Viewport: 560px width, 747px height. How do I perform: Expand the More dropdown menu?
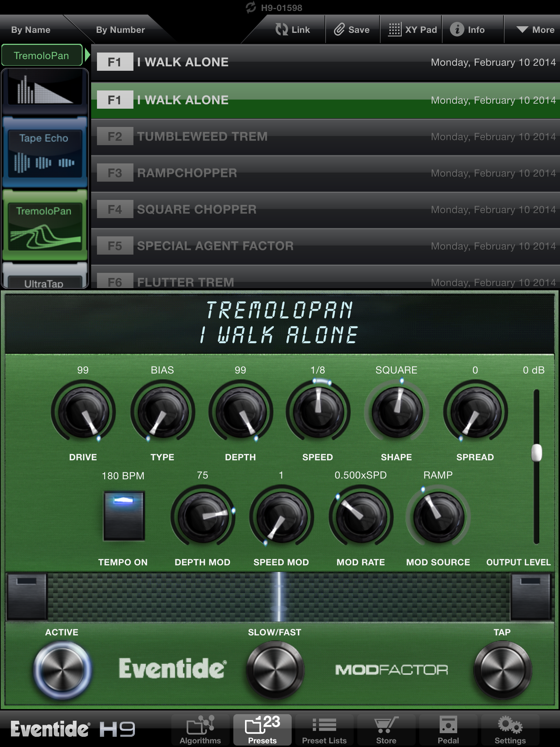tap(535, 30)
